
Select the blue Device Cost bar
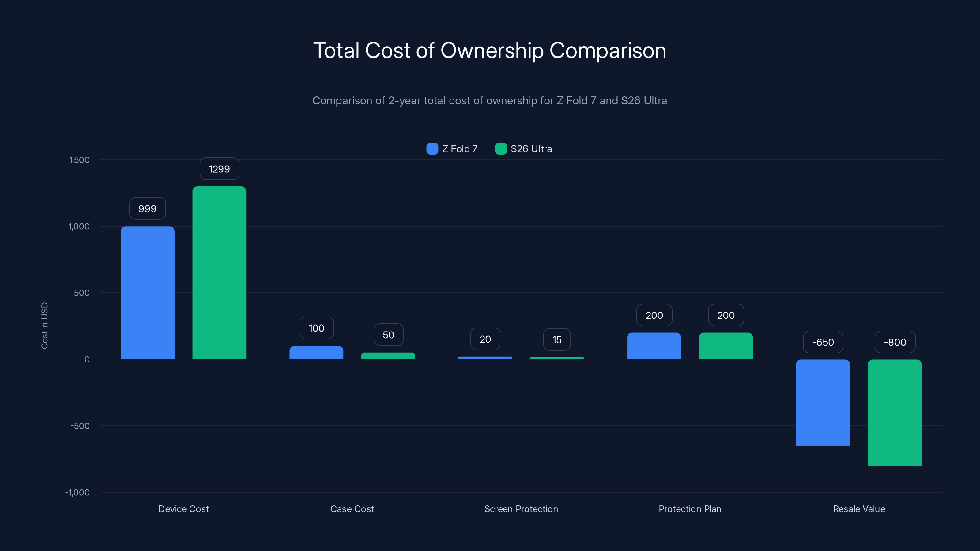147,293
